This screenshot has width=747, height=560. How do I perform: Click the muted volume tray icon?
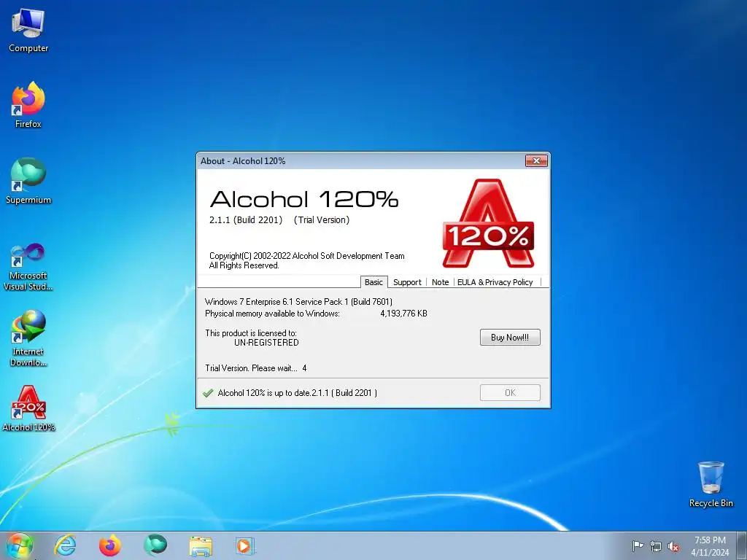coord(673,547)
